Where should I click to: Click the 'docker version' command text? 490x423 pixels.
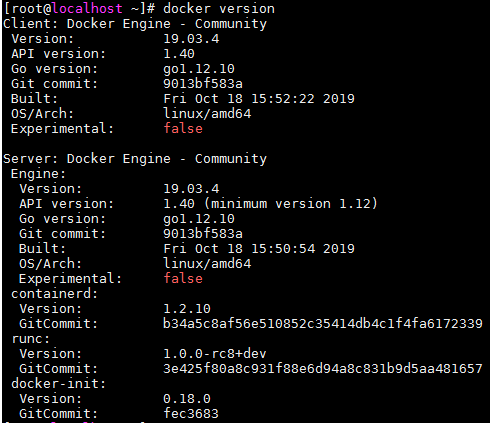click(x=219, y=8)
